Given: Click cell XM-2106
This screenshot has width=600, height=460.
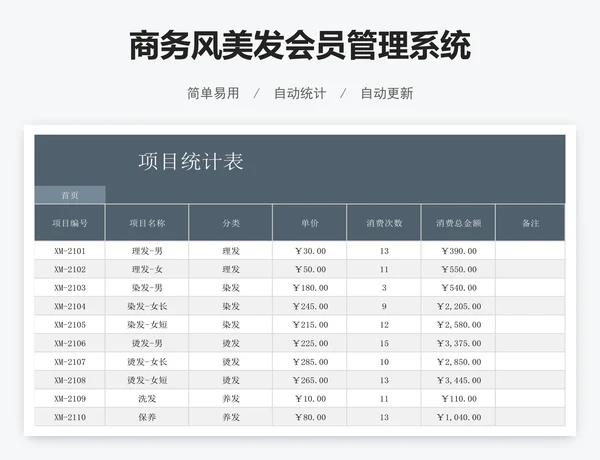Looking at the screenshot, I should click(x=70, y=343).
